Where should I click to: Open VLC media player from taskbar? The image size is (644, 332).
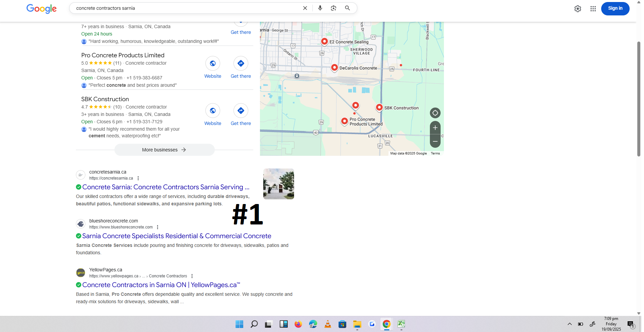point(328,324)
